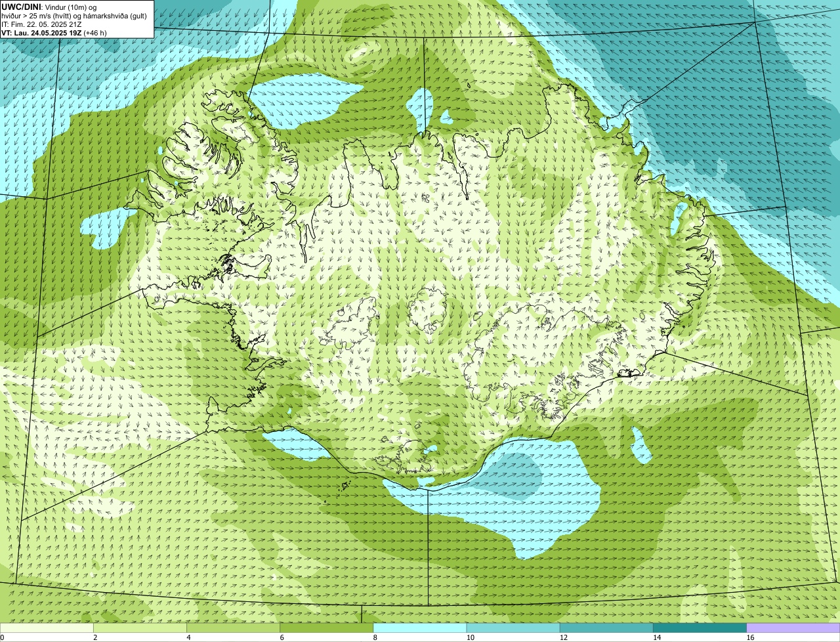Viewport: 840px width, 642px height.
Task: Click the legend scale label '12'
Action: (563, 637)
